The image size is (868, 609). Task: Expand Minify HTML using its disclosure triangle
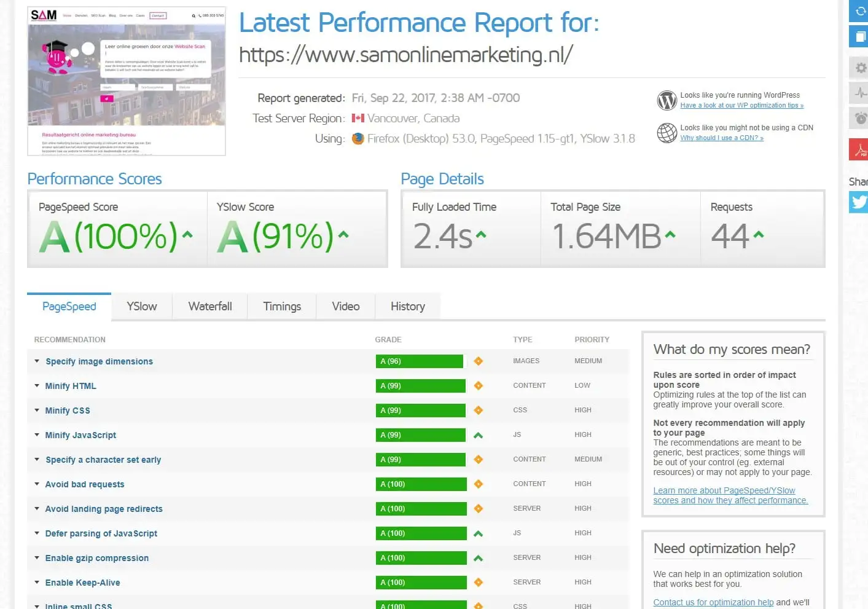[x=37, y=386]
